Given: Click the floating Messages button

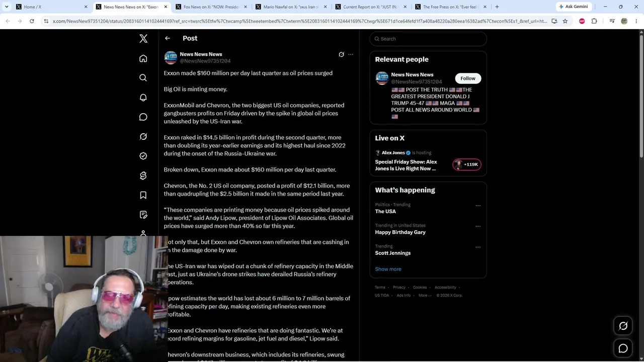Looking at the screenshot, I should click(623, 348).
